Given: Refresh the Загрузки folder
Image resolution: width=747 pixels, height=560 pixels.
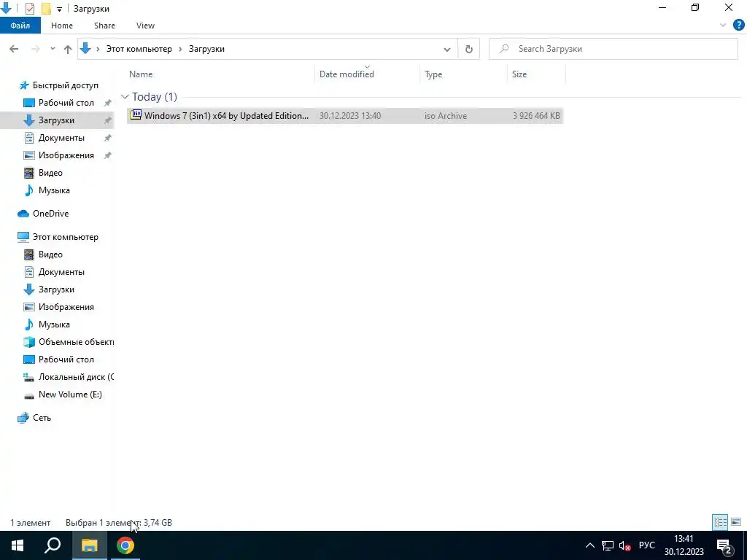Looking at the screenshot, I should (x=469, y=49).
